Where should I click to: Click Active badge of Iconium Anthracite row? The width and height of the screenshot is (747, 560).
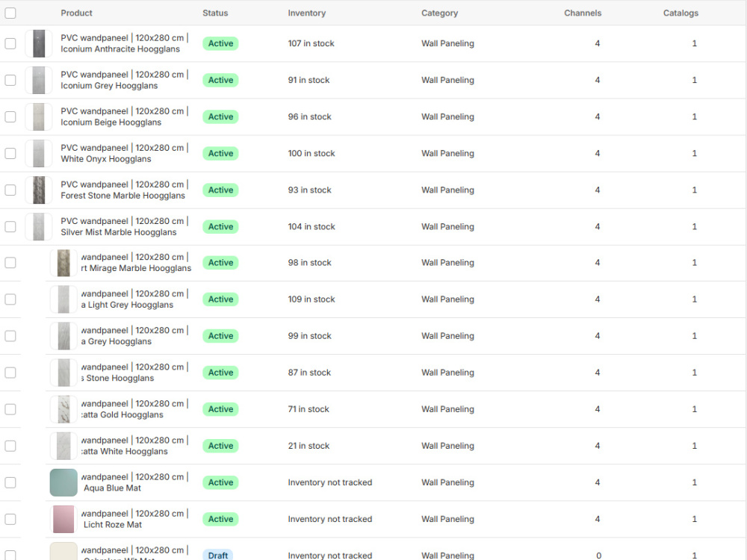point(220,43)
